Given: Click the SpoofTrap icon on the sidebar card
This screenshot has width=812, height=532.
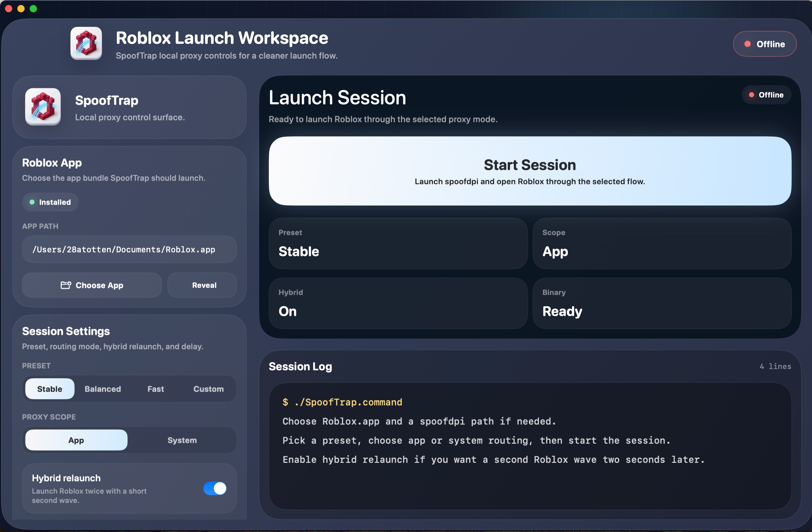Looking at the screenshot, I should pyautogui.click(x=43, y=107).
